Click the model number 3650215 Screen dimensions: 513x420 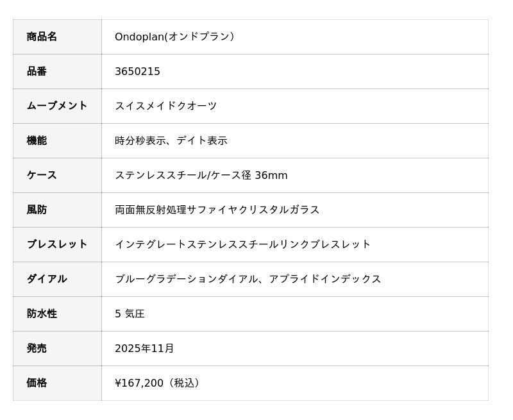(x=137, y=71)
